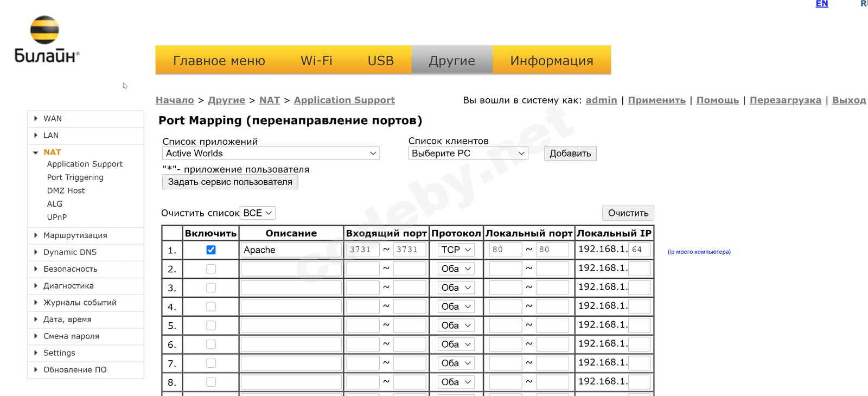Switch language with the EN link
This screenshot has width=868, height=396.
(x=822, y=4)
